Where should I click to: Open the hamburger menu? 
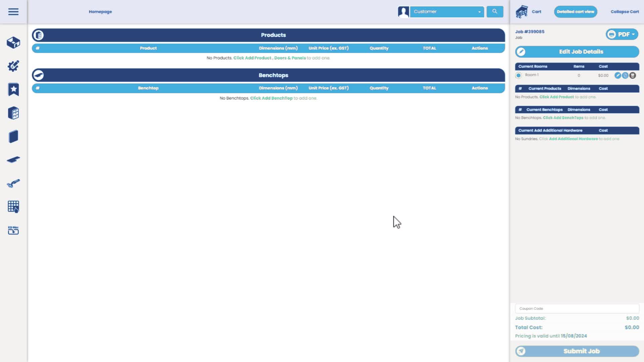coord(13,12)
